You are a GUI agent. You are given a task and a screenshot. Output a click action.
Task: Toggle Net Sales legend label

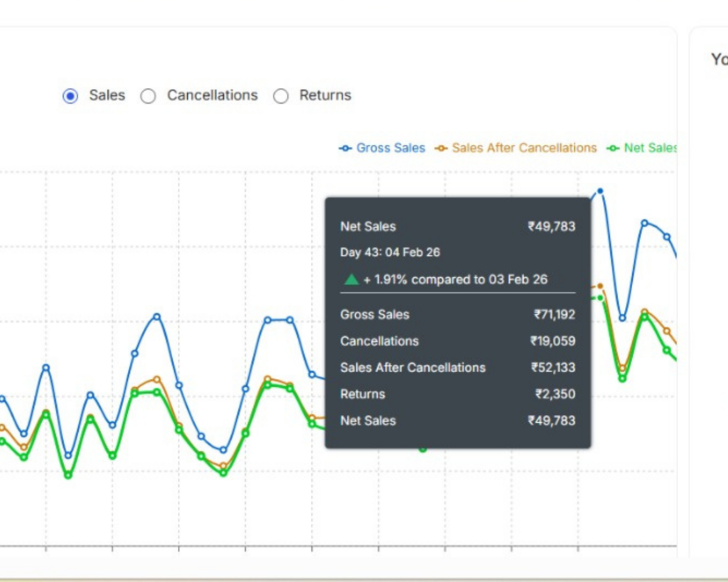649,149
